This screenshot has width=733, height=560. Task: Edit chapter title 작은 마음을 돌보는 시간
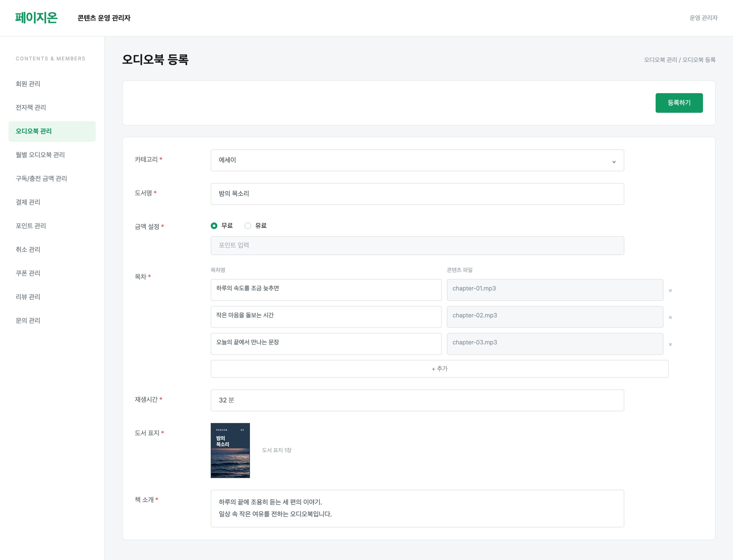tap(326, 317)
